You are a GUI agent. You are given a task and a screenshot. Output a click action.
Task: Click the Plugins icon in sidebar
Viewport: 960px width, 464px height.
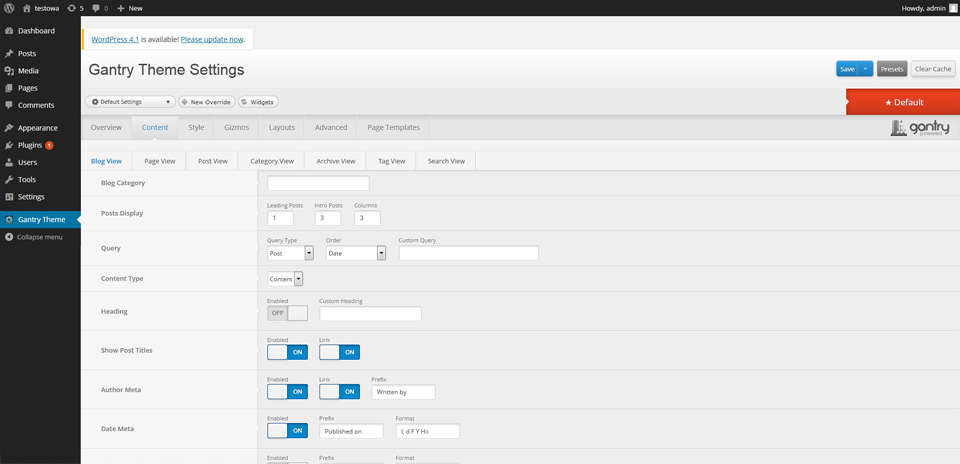click(9, 145)
